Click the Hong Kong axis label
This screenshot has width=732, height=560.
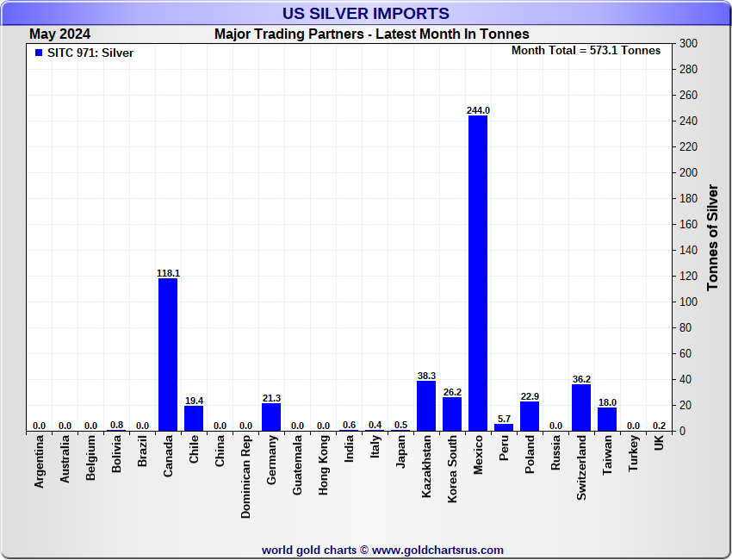tap(323, 465)
